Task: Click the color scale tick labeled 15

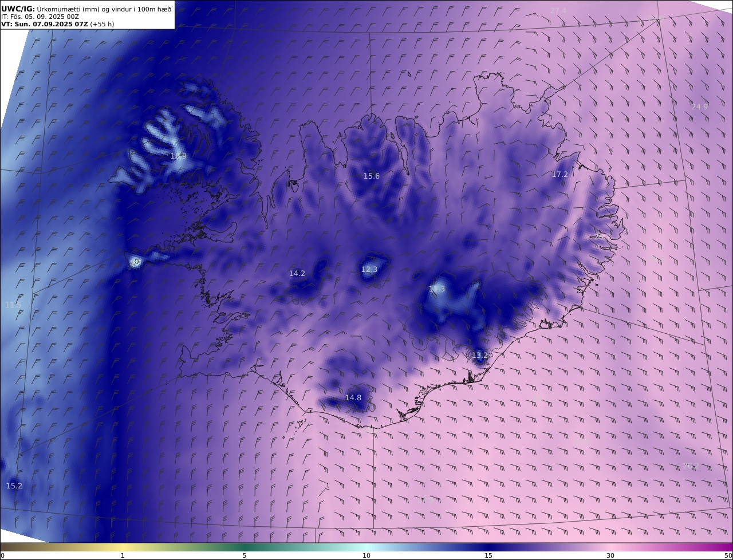Action: click(488, 555)
